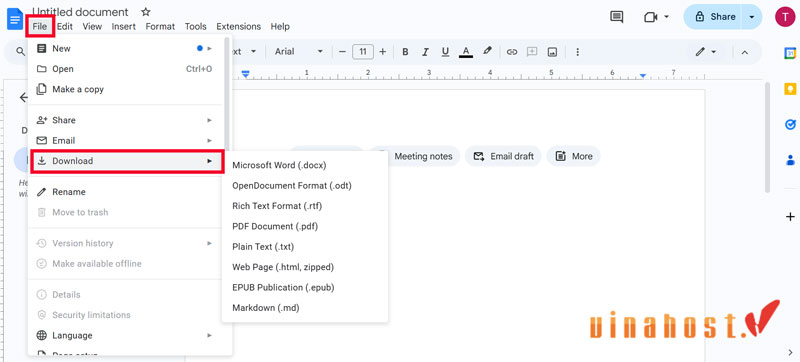The width and height of the screenshot is (800, 362).
Task: Click the Google Docs home icon
Action: coord(15,19)
